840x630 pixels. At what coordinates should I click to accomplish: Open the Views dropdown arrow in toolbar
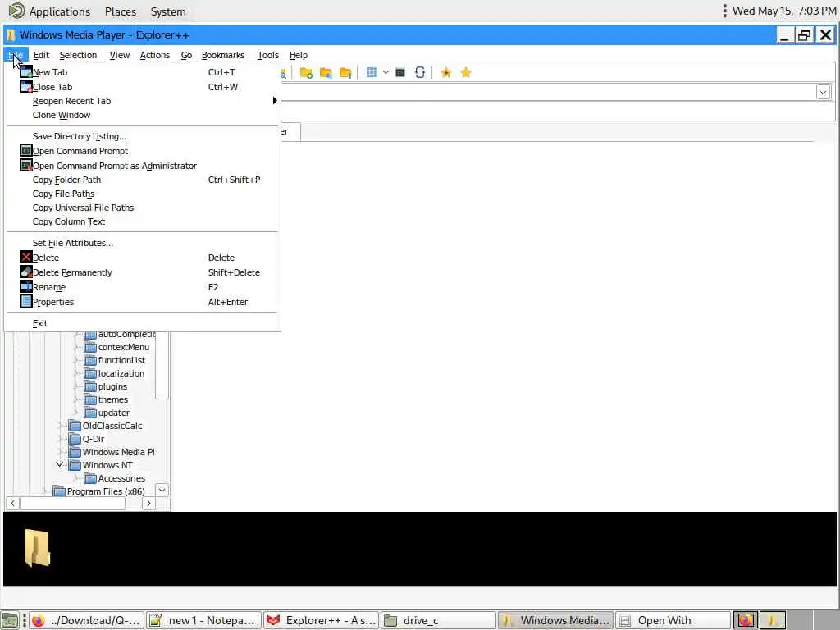[386, 72]
